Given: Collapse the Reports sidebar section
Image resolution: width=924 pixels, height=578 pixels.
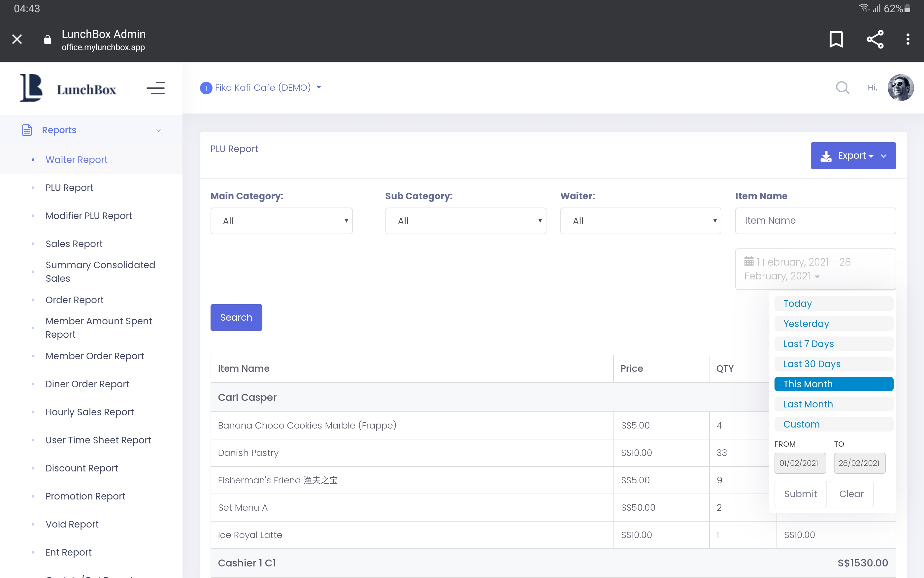Looking at the screenshot, I should (x=158, y=130).
